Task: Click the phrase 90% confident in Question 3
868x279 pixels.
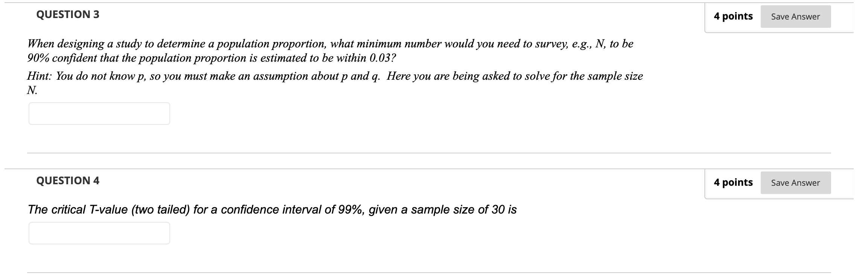Action: click(x=62, y=58)
